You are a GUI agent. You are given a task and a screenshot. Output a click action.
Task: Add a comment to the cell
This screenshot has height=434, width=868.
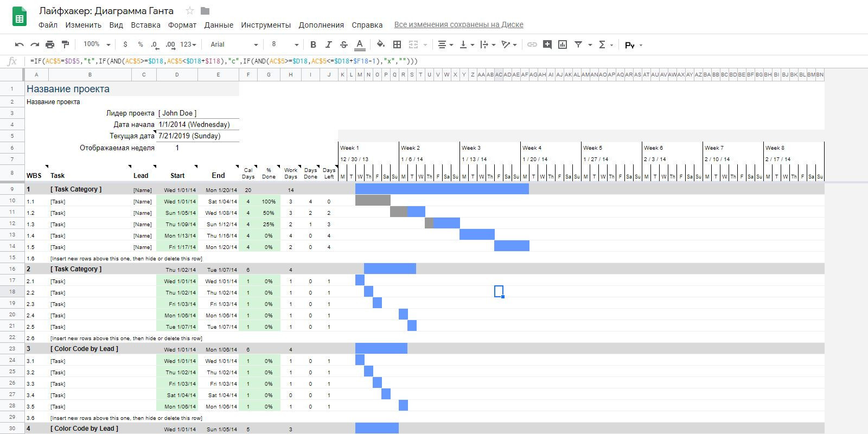[547, 44]
